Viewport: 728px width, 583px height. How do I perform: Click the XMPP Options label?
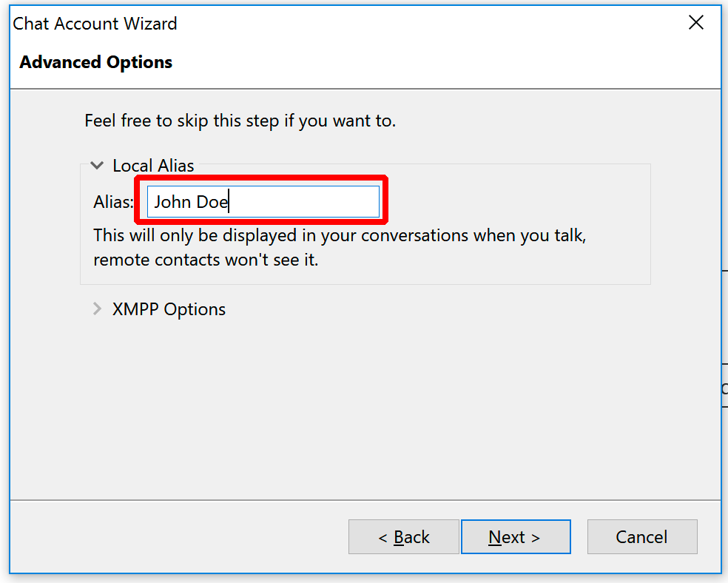(169, 309)
